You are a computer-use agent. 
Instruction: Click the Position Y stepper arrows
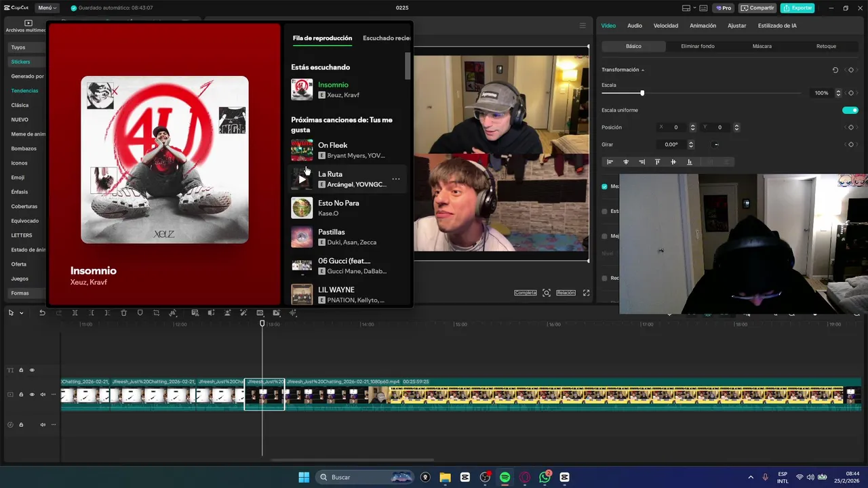tap(736, 127)
